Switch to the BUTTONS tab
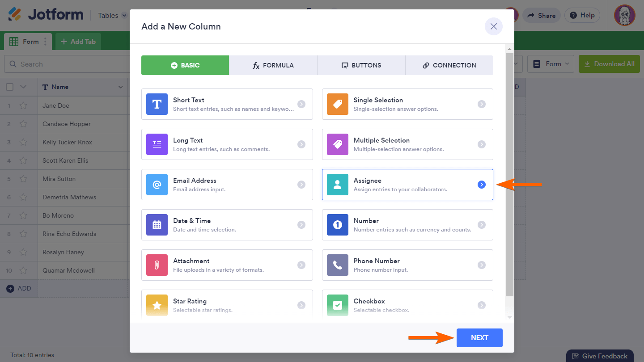 tap(361, 65)
